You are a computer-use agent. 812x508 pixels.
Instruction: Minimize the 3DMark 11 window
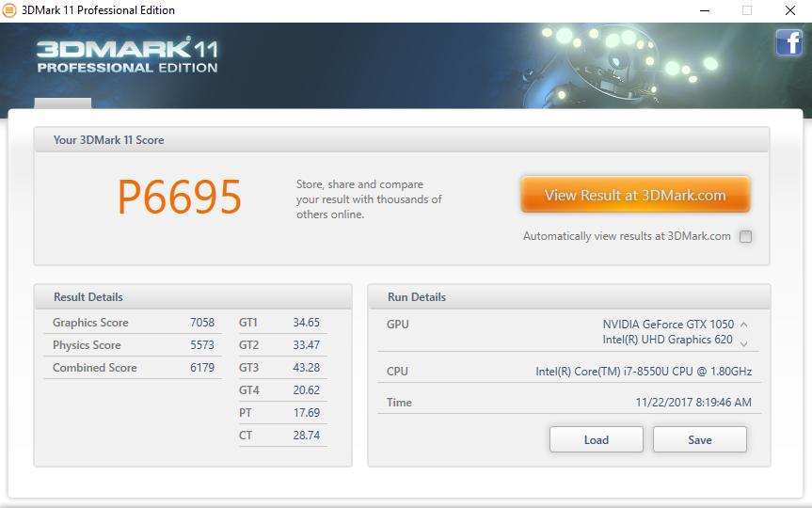pyautogui.click(x=705, y=10)
